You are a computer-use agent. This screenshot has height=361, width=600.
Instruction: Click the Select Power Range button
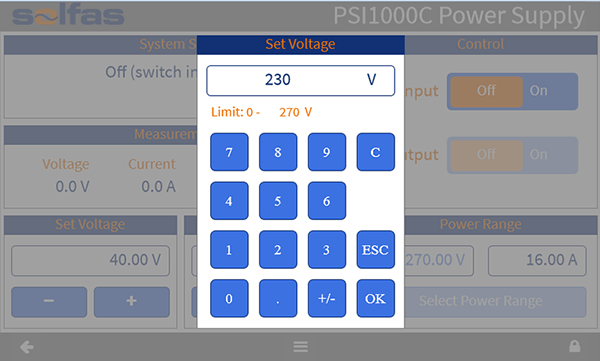pos(495,302)
